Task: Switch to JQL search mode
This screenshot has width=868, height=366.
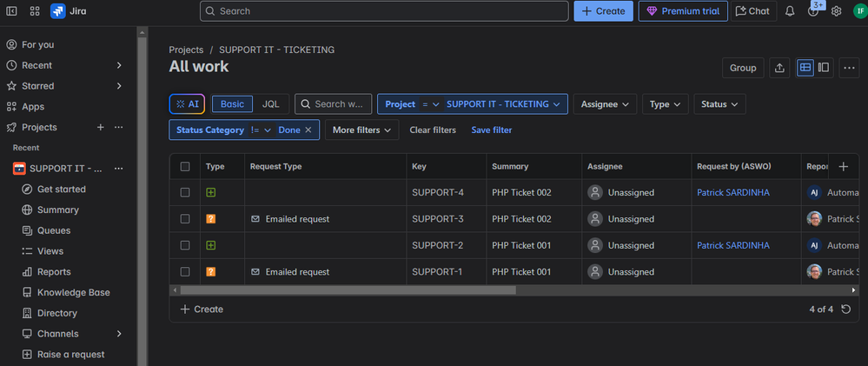Action: (x=271, y=104)
